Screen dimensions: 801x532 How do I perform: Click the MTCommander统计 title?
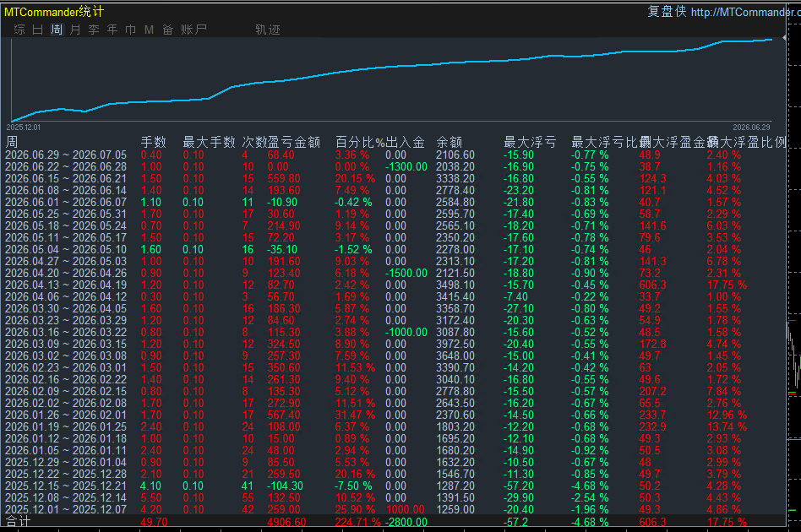(54, 11)
